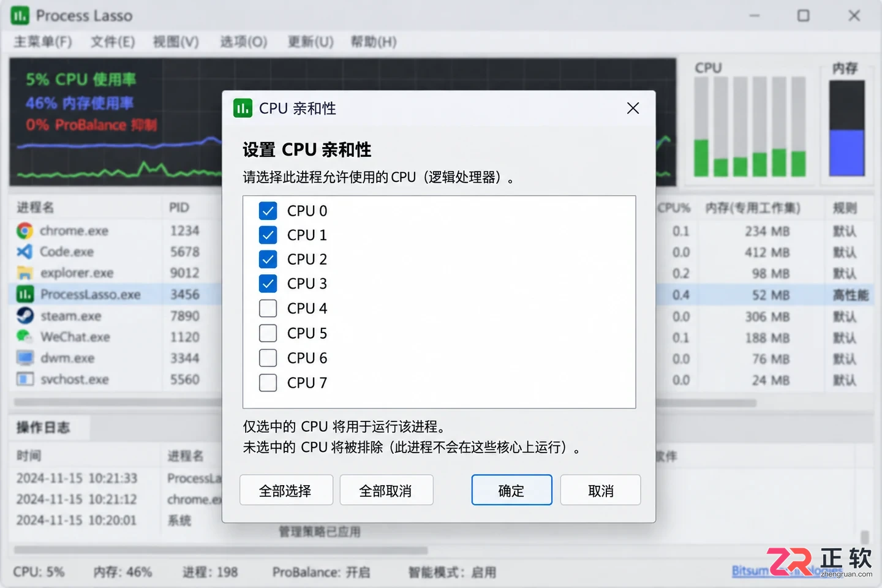The image size is (882, 588).
Task: Minimize the Process Lasso window
Action: coord(755,15)
